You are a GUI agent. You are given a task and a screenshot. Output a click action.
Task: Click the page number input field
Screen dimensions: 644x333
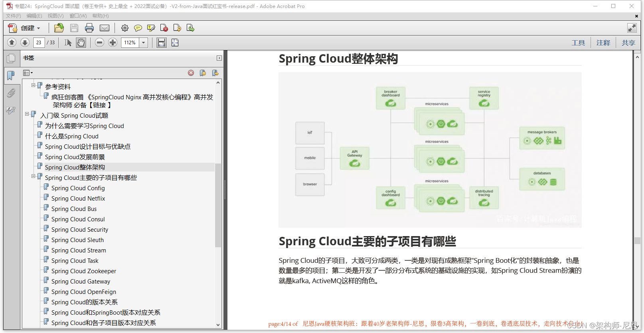(x=39, y=42)
